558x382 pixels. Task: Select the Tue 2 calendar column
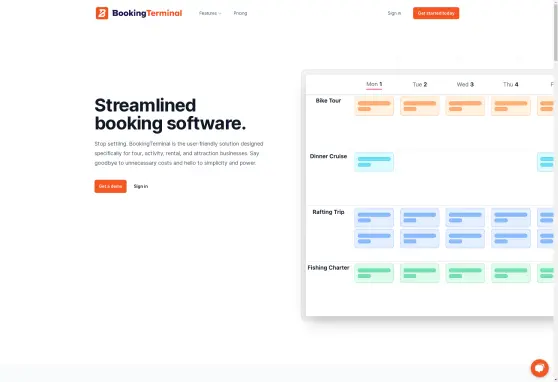click(420, 84)
